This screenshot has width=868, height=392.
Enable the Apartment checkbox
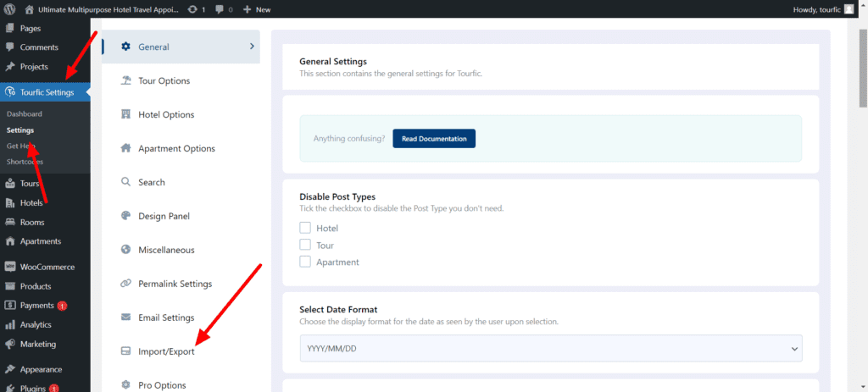pos(305,262)
